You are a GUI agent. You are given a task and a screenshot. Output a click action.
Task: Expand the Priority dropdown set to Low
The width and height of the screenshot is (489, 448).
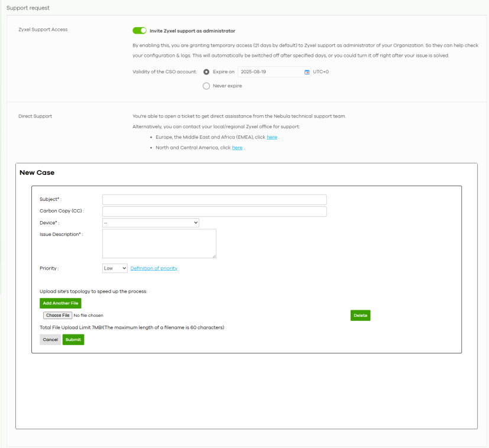pyautogui.click(x=115, y=268)
